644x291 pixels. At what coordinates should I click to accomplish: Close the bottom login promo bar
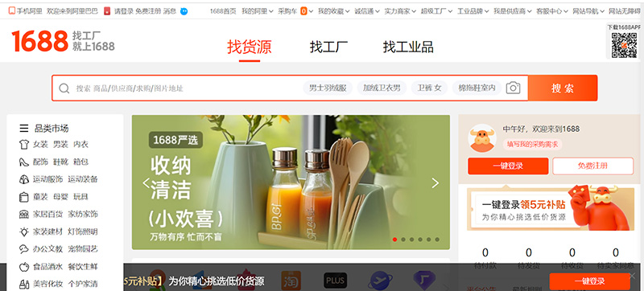tap(632, 276)
